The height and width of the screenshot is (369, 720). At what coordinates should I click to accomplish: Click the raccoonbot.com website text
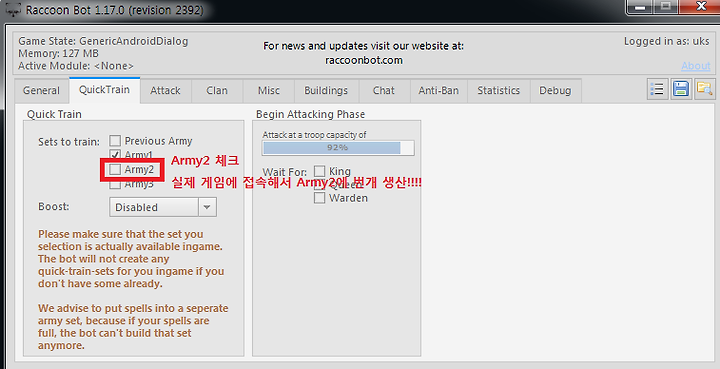click(364, 60)
